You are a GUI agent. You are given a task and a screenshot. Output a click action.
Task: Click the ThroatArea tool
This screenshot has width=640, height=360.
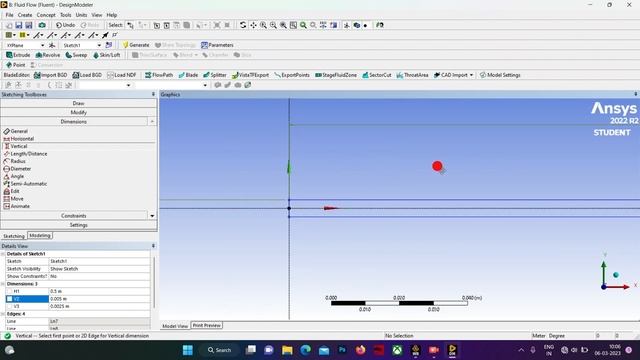click(412, 75)
